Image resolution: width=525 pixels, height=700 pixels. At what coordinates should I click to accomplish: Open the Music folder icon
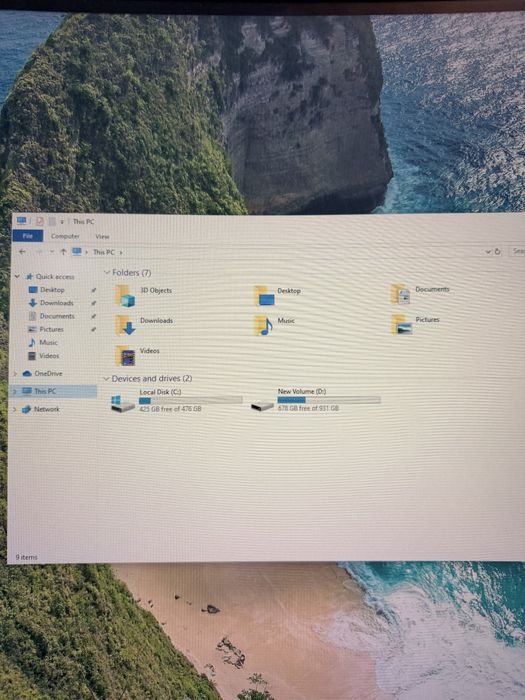(263, 325)
